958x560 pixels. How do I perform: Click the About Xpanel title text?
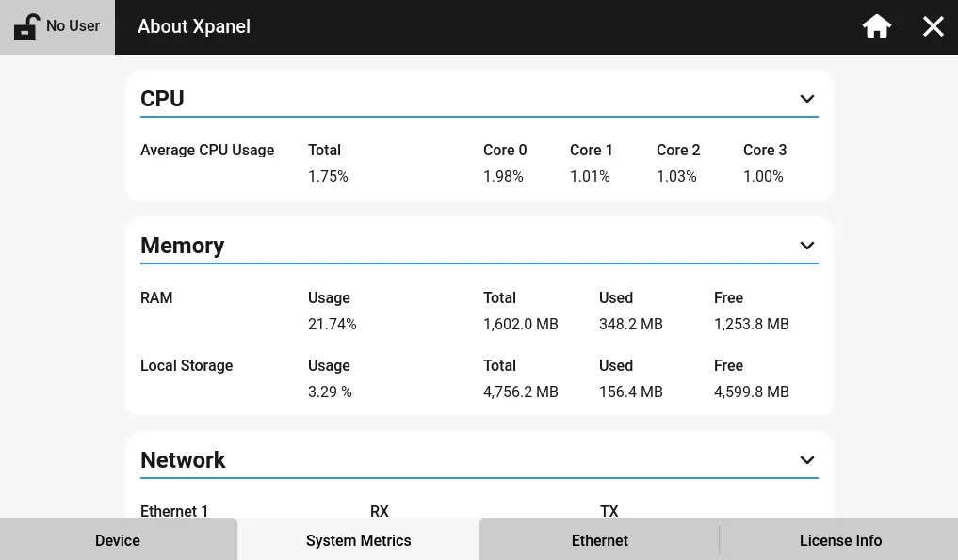pos(194,26)
